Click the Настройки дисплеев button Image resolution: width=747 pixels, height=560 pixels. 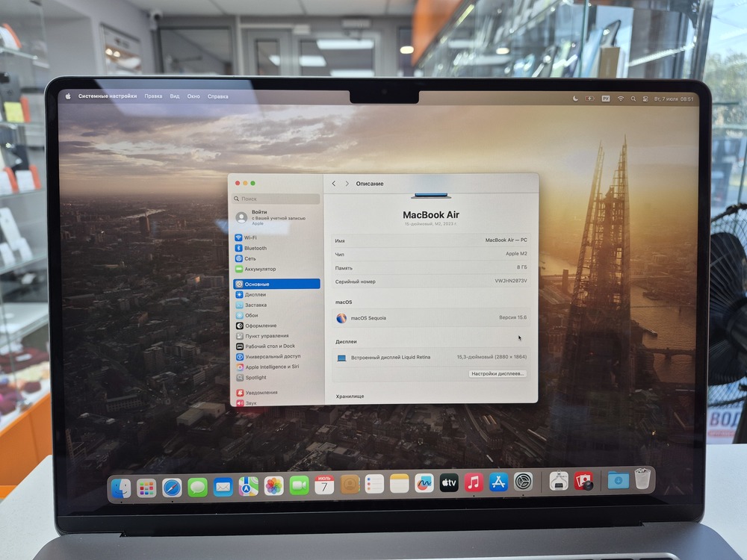click(498, 374)
